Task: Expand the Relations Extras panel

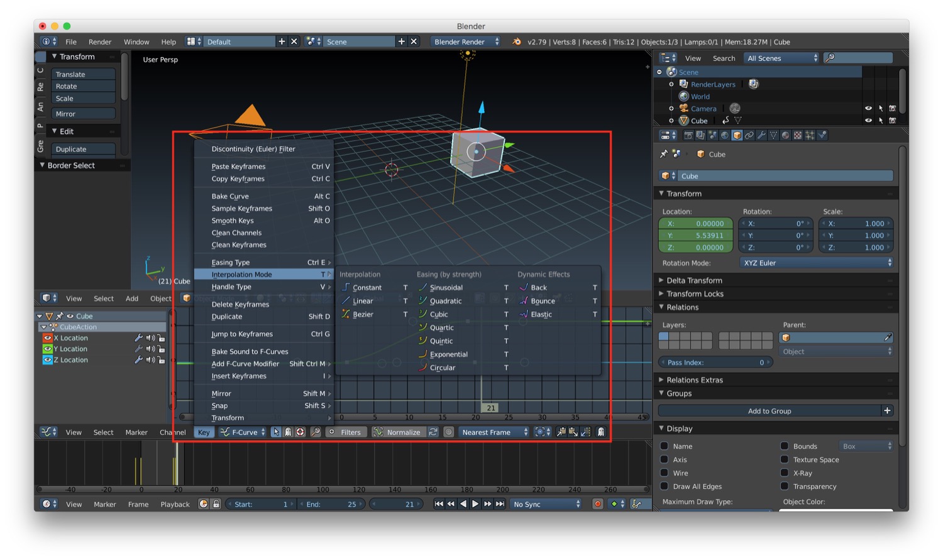Action: tap(694, 380)
